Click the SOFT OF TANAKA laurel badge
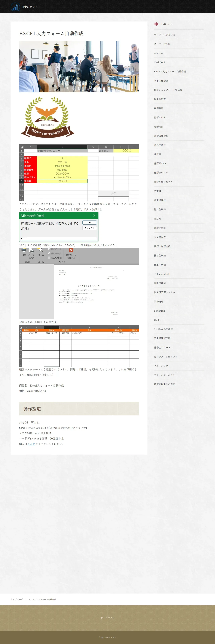 [48, 117]
